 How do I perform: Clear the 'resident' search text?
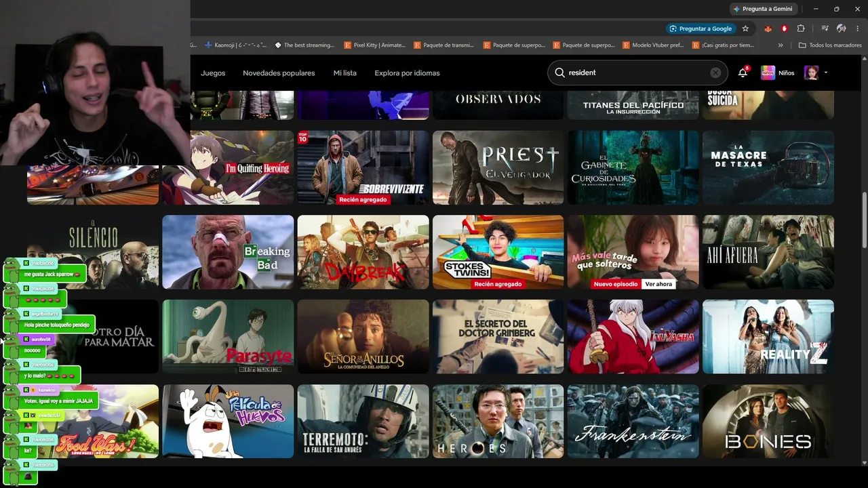tap(715, 73)
